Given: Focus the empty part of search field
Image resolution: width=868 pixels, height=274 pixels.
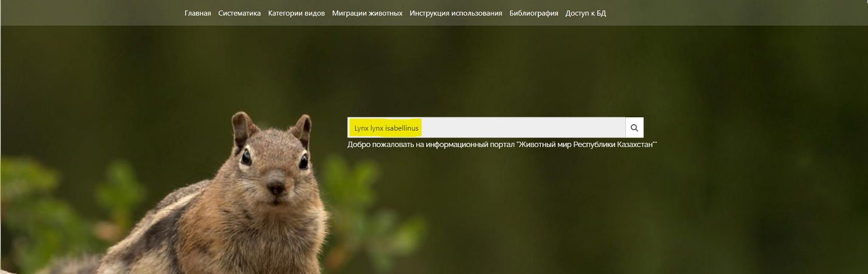Looking at the screenshot, I should click(x=524, y=128).
